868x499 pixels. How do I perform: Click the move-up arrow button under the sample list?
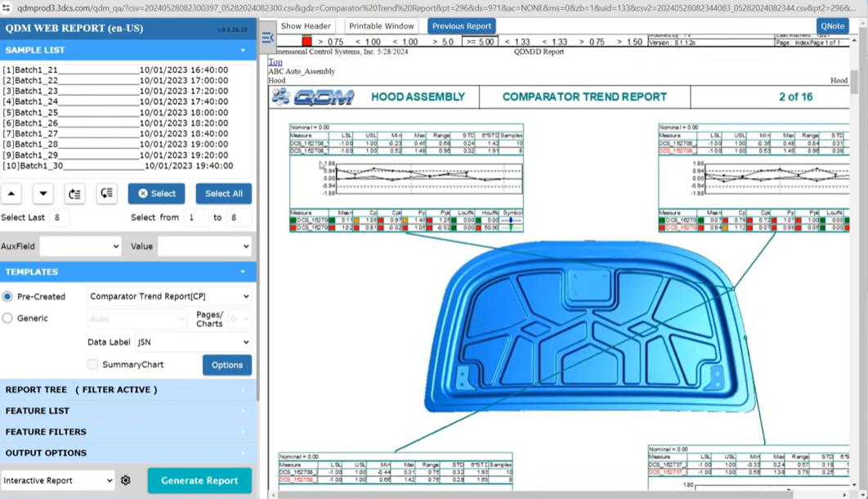coord(11,194)
